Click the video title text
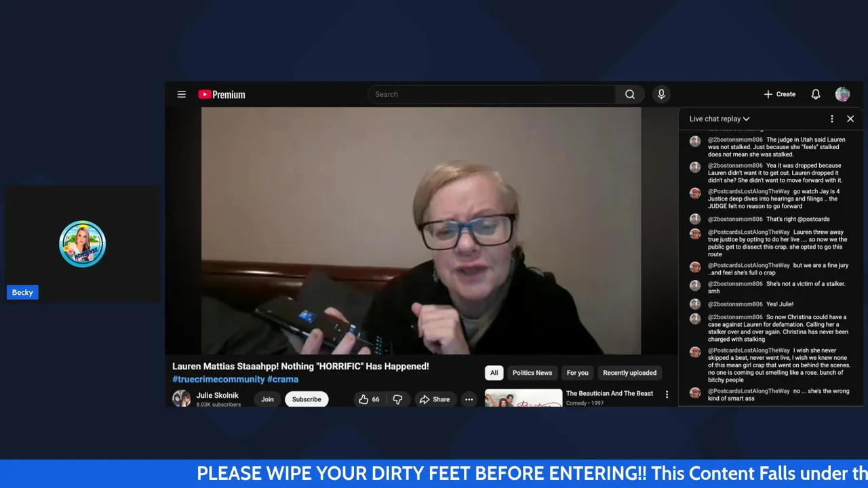The height and width of the screenshot is (488, 868). point(300,367)
